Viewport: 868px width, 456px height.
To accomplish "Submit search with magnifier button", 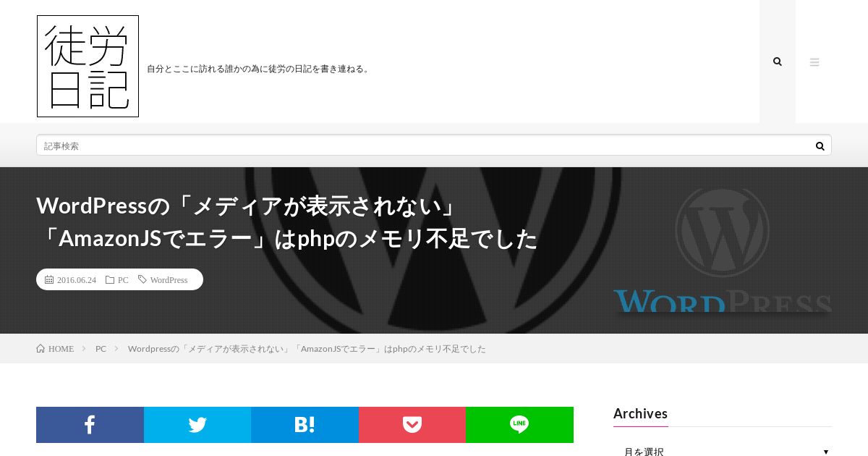I will pyautogui.click(x=820, y=145).
